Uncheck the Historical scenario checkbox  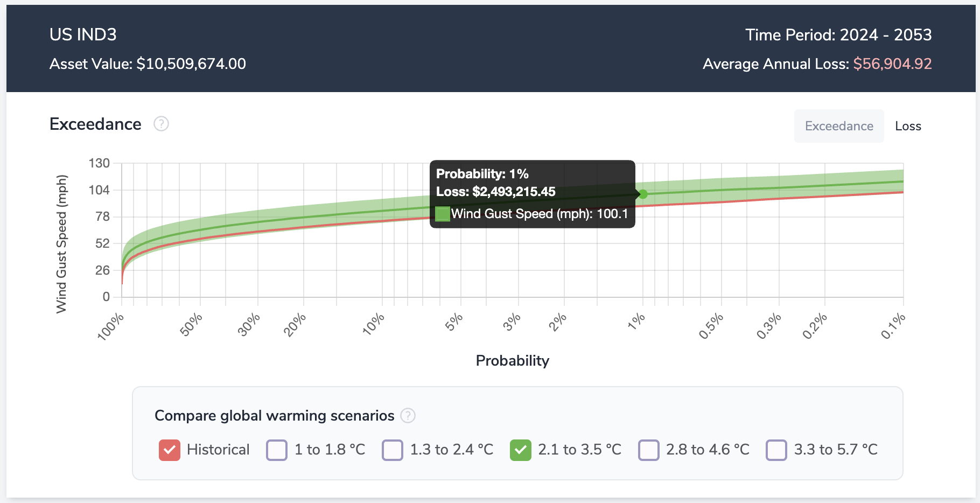(170, 450)
